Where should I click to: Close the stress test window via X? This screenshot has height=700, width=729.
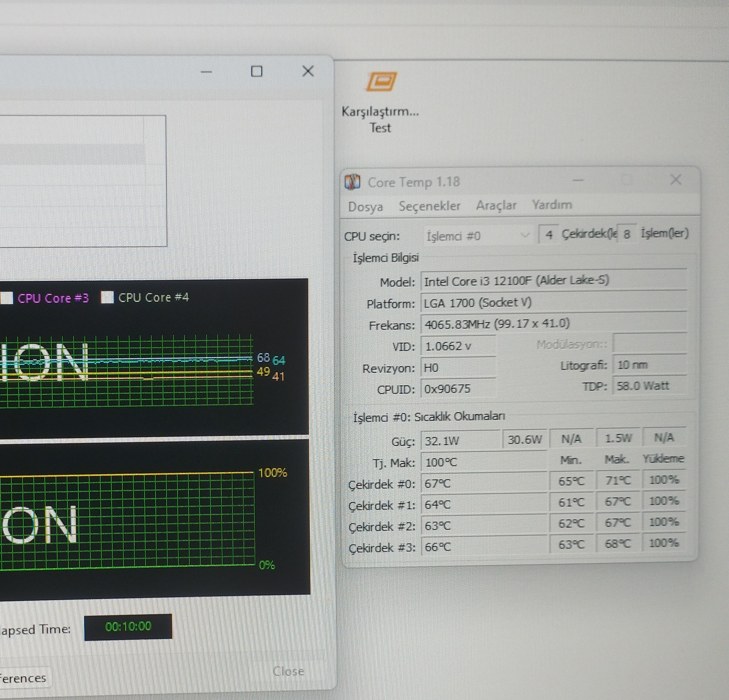point(308,71)
